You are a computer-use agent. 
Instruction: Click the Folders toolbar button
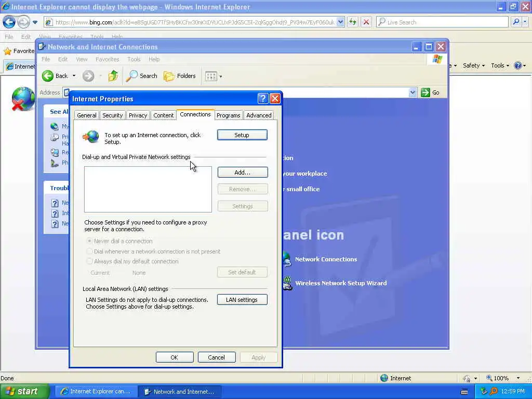tap(180, 76)
